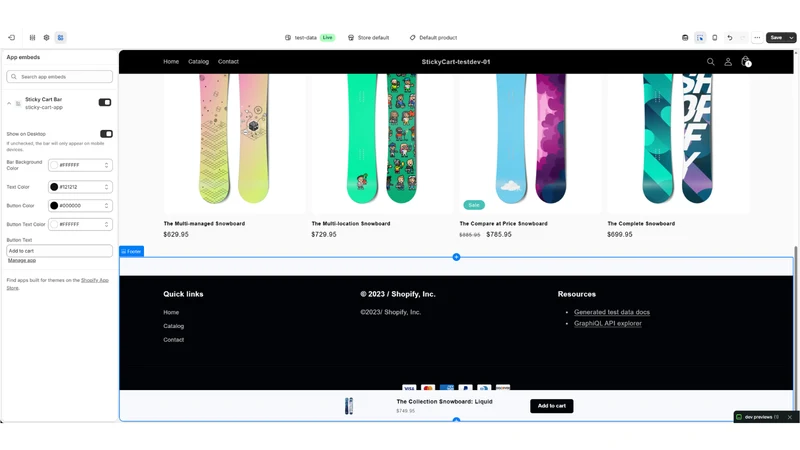Image resolution: width=800 pixels, height=450 pixels.
Task: Open Button Text Color picker field
Action: 80,224
